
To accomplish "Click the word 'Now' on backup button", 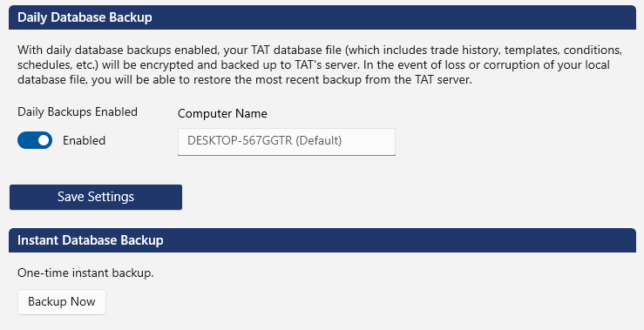I will [x=83, y=301].
